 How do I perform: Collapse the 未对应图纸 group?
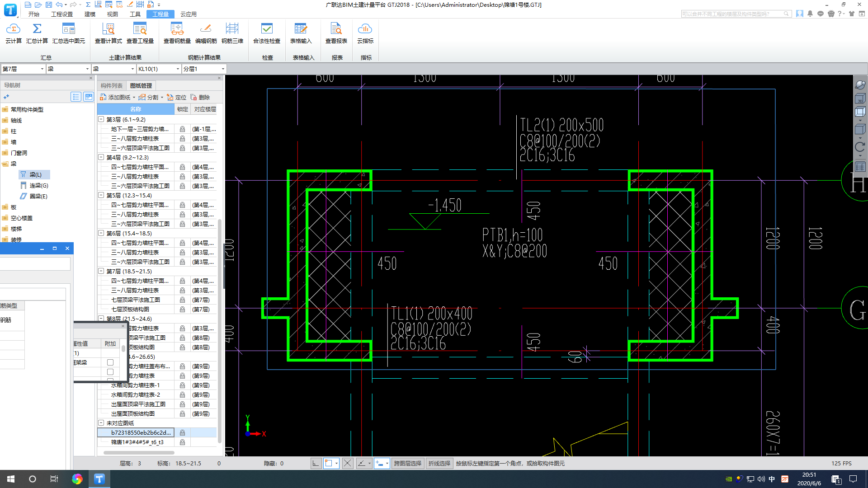(101, 423)
